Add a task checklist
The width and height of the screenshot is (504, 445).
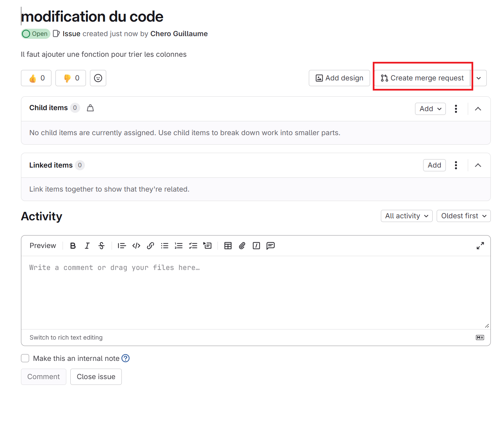click(193, 246)
